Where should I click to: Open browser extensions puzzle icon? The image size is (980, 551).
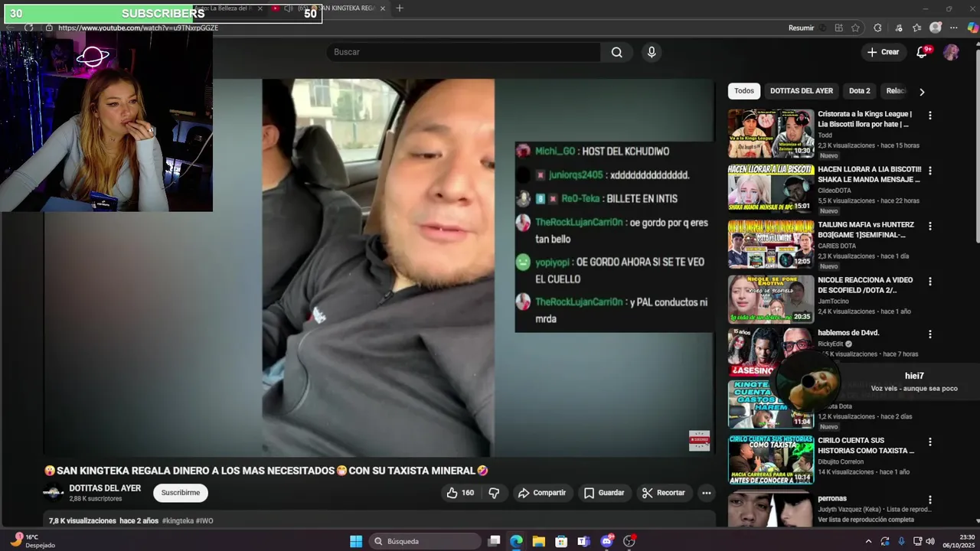click(877, 28)
